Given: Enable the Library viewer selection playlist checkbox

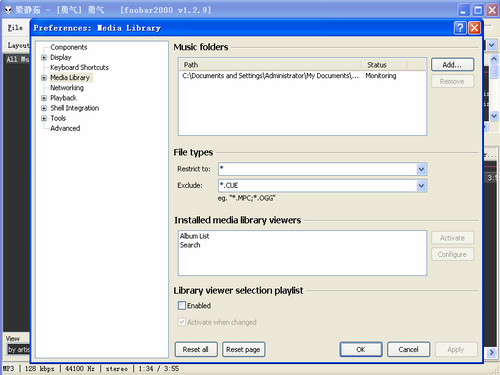Looking at the screenshot, I should click(x=182, y=305).
